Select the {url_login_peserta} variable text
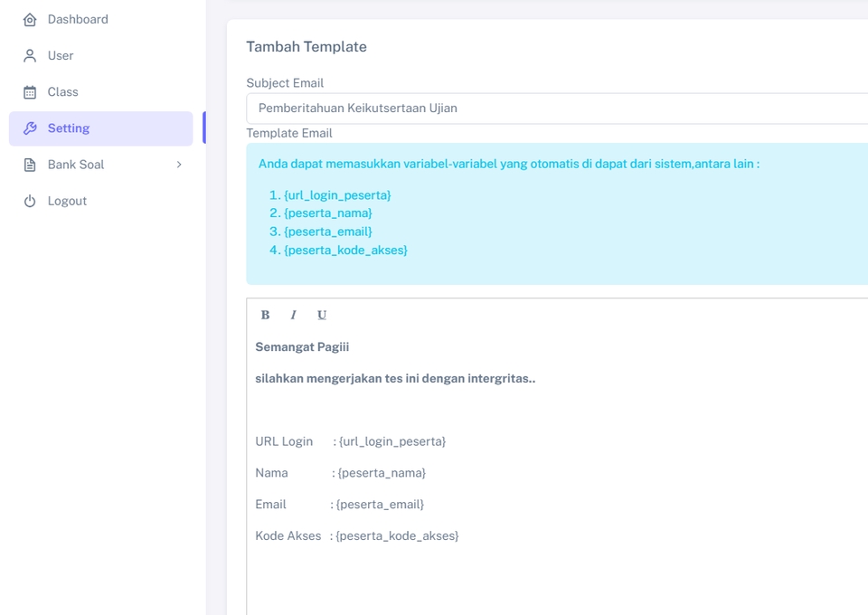The image size is (868, 615). point(337,194)
